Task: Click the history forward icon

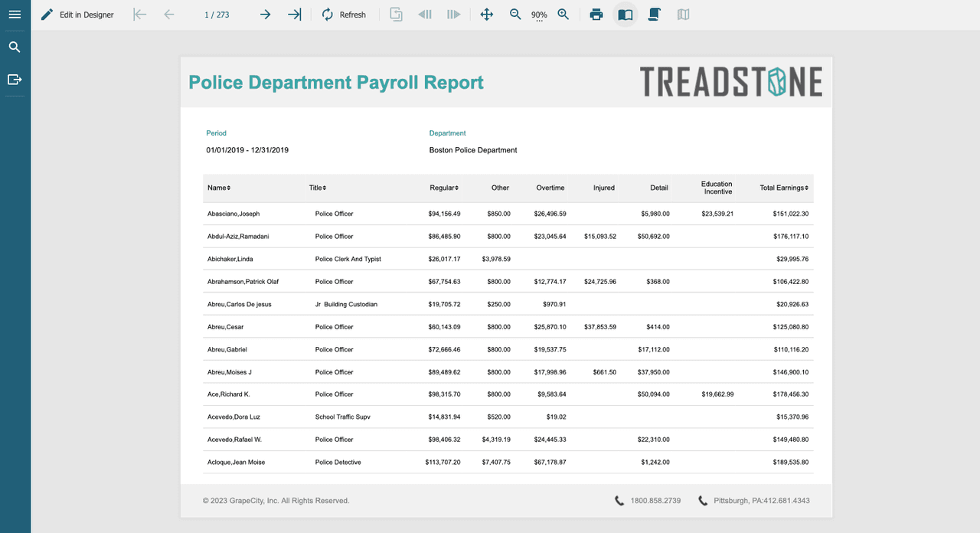Action: (454, 15)
